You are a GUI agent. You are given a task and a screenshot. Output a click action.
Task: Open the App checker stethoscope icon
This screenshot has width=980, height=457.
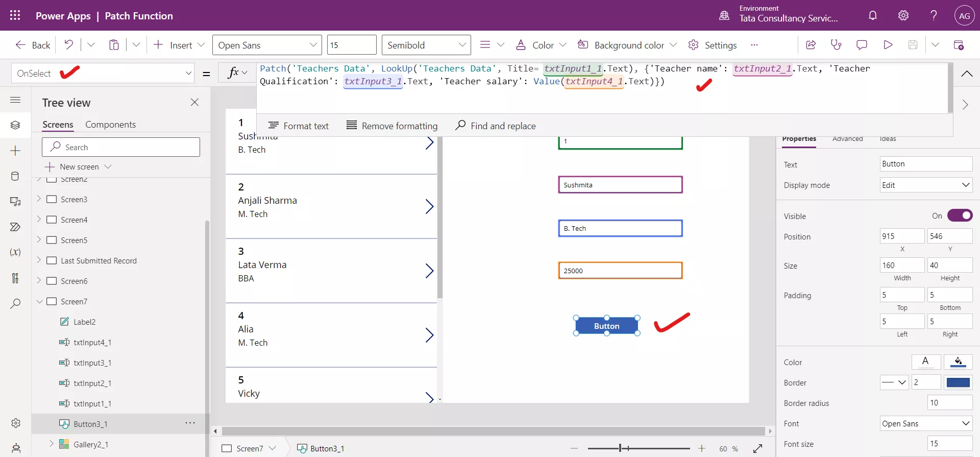[x=836, y=45]
